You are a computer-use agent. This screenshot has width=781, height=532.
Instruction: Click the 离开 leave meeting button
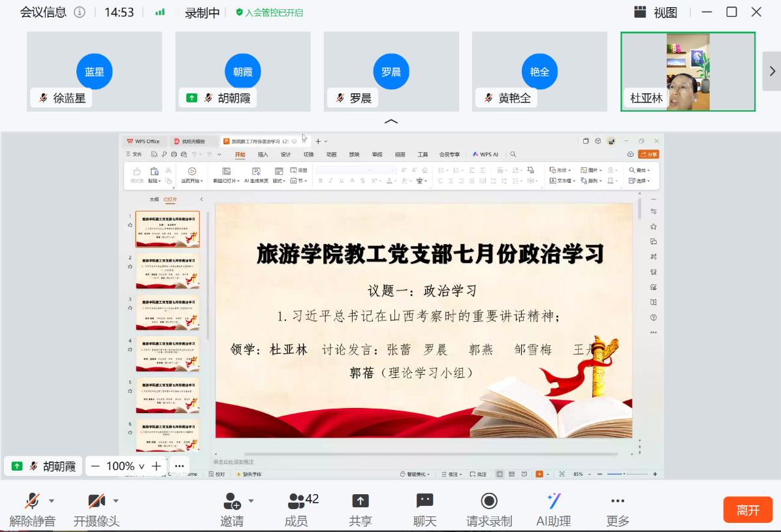pos(748,510)
